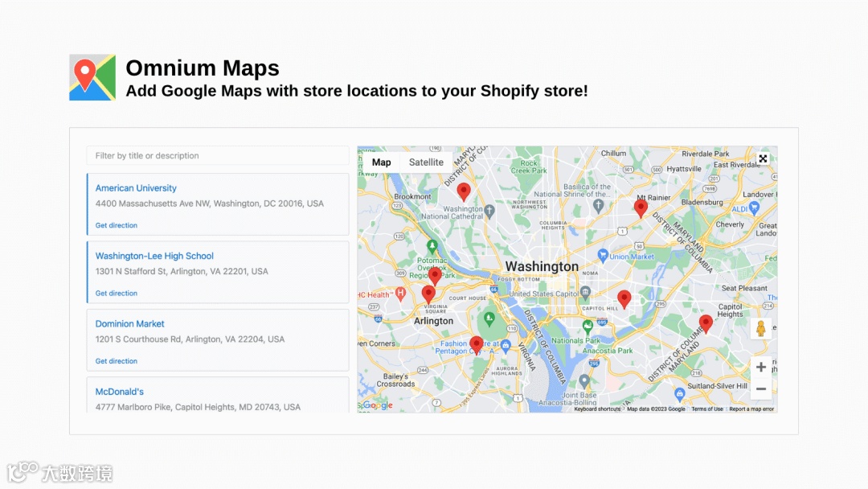The width and height of the screenshot is (868, 489).
Task: Click the 1201 S Courthouse Rd address text
Action: tap(190, 339)
